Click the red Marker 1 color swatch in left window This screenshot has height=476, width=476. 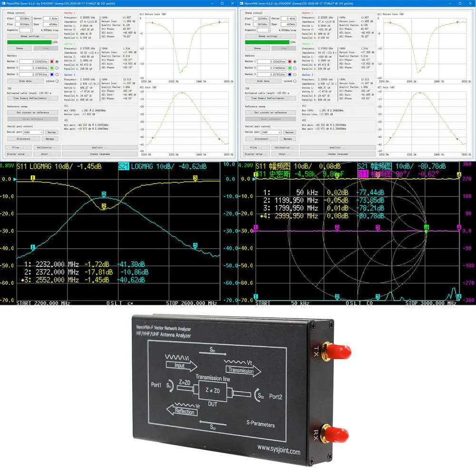tap(52, 62)
